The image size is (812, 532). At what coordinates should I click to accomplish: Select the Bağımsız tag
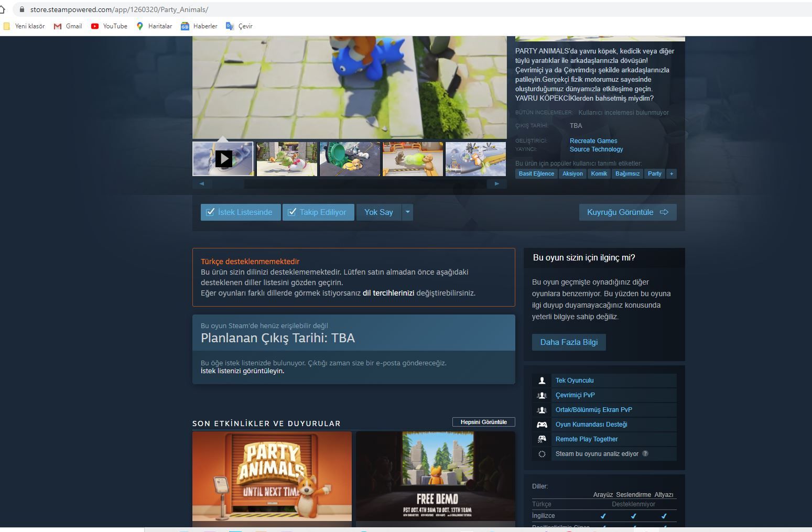coord(627,173)
